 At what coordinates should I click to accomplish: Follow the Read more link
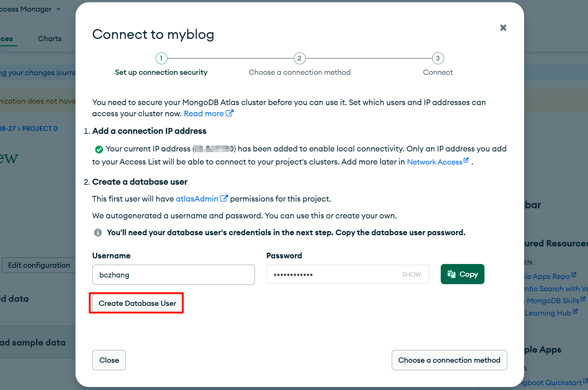pos(204,114)
